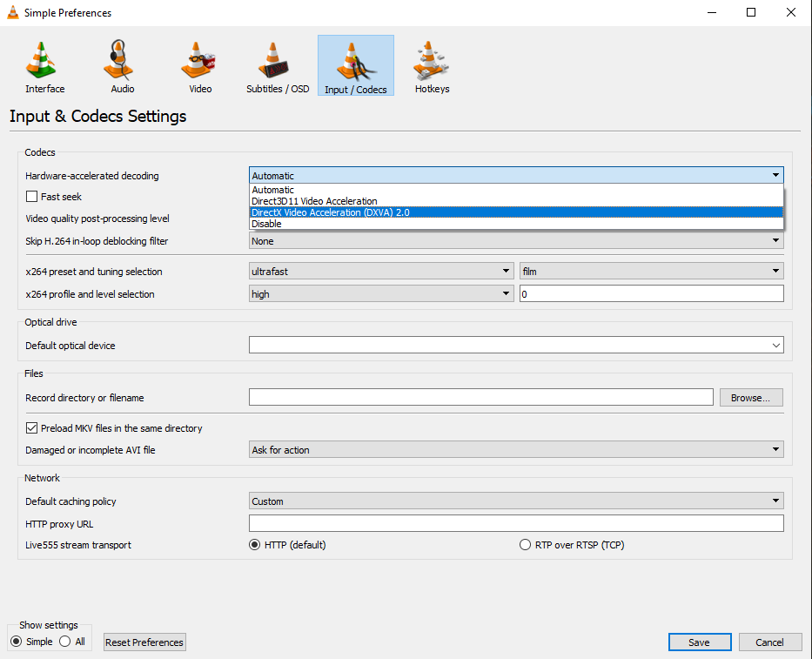Close the Simple Preferences window

pyautogui.click(x=791, y=12)
